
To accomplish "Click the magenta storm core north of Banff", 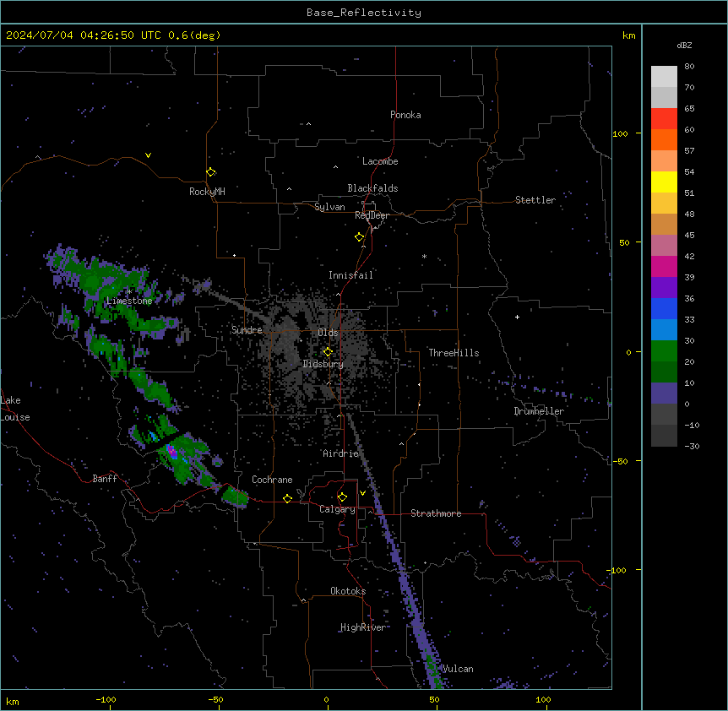I will point(171,450).
